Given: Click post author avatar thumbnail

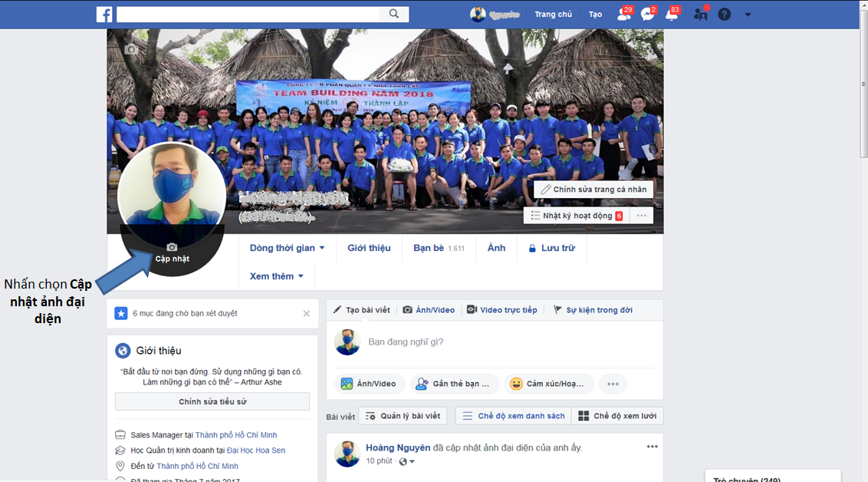Looking at the screenshot, I should pos(347,454).
